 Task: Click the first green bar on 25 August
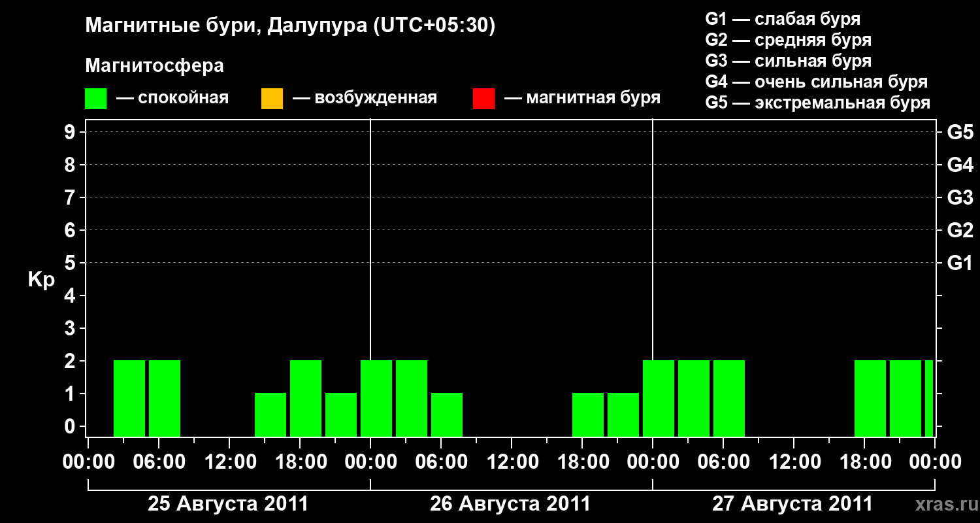pos(129,398)
